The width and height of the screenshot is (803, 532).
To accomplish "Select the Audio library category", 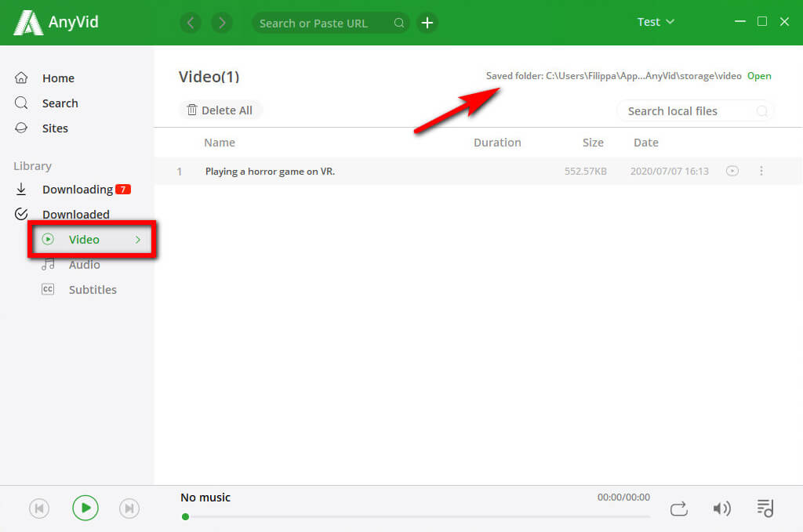I will (85, 265).
